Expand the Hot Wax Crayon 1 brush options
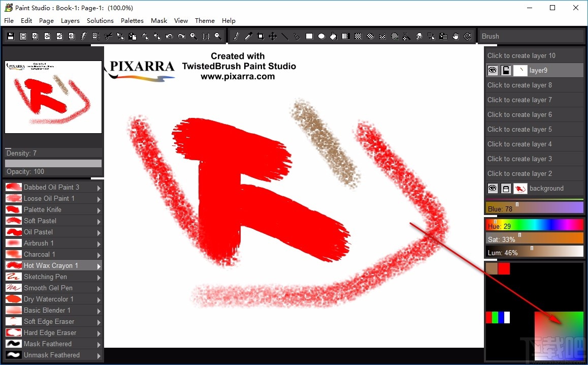The height and width of the screenshot is (365, 588). click(x=100, y=265)
